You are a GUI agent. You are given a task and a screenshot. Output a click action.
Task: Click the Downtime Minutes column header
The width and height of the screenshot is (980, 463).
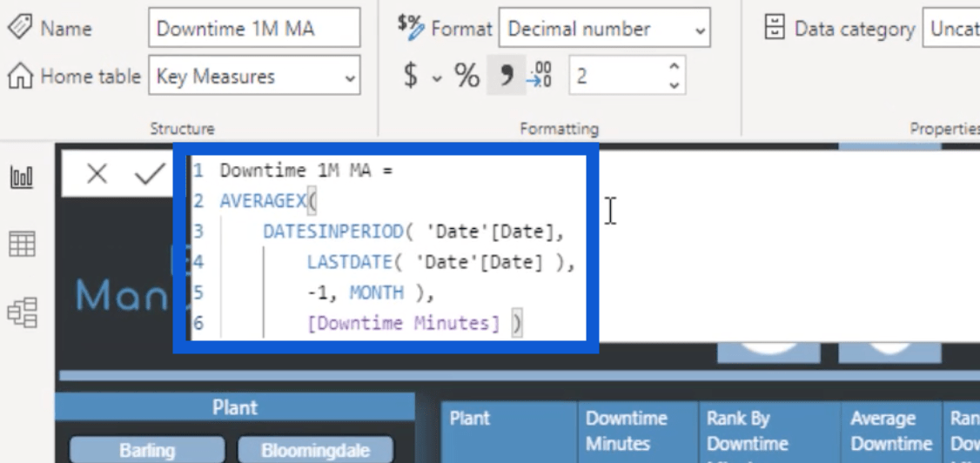(x=638, y=432)
